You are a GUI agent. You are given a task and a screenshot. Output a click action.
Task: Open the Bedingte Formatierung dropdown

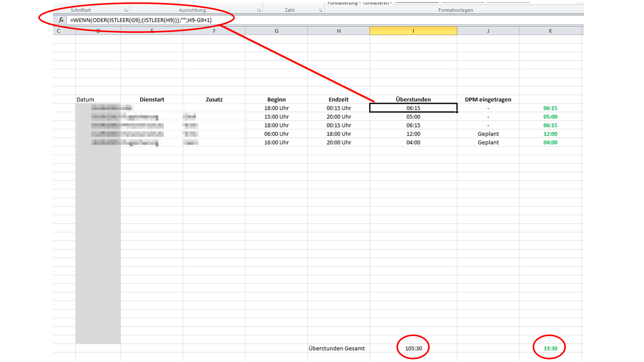tap(342, 3)
